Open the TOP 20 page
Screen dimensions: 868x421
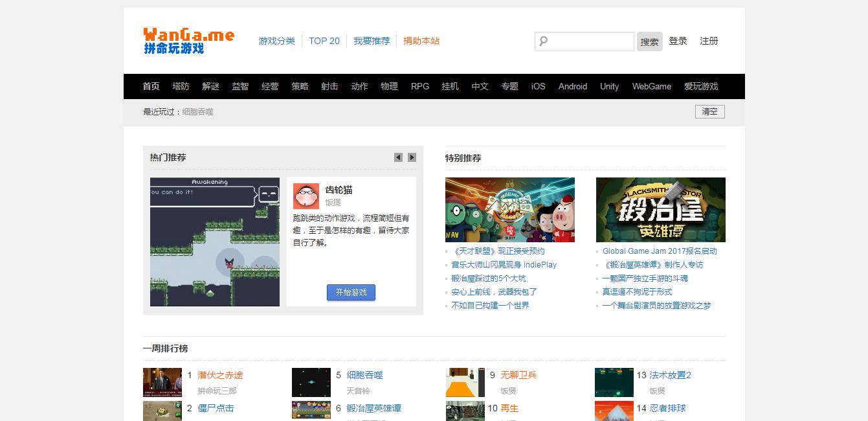point(324,40)
